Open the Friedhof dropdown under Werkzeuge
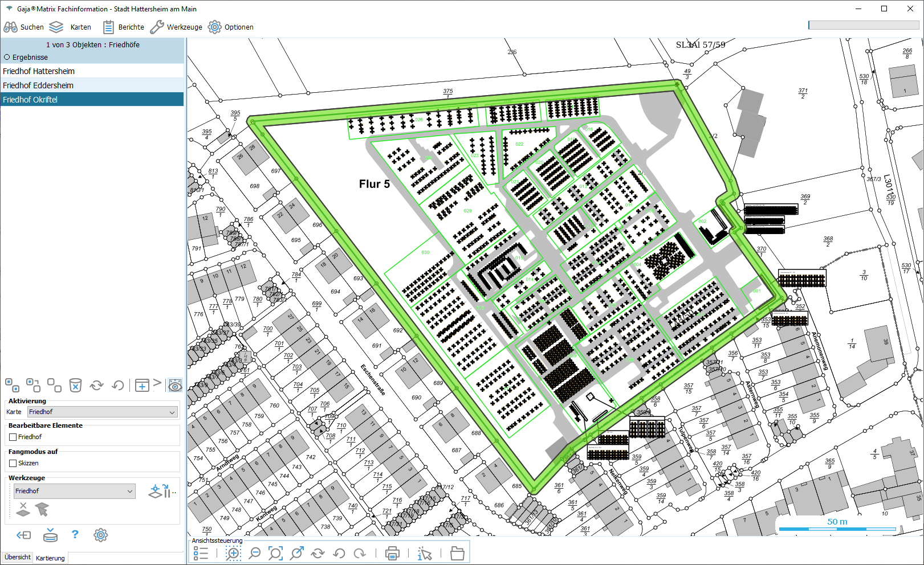 [x=74, y=491]
